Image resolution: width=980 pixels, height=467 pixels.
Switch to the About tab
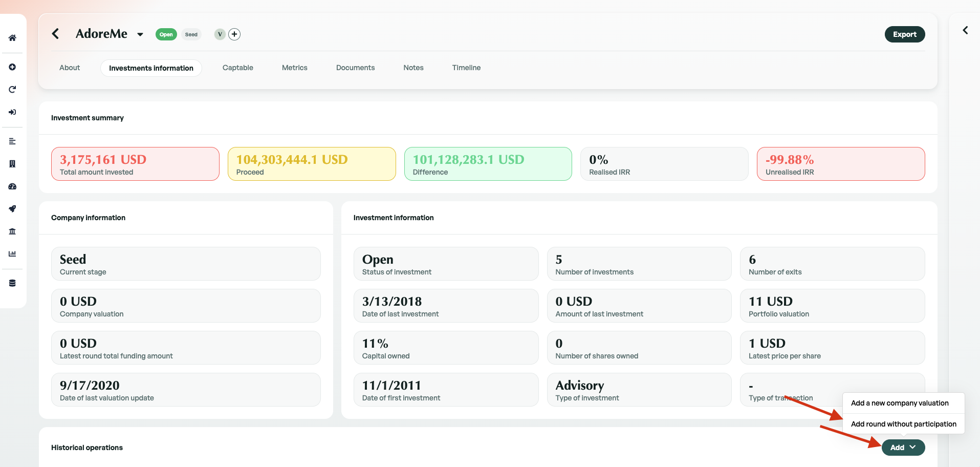[x=70, y=68]
